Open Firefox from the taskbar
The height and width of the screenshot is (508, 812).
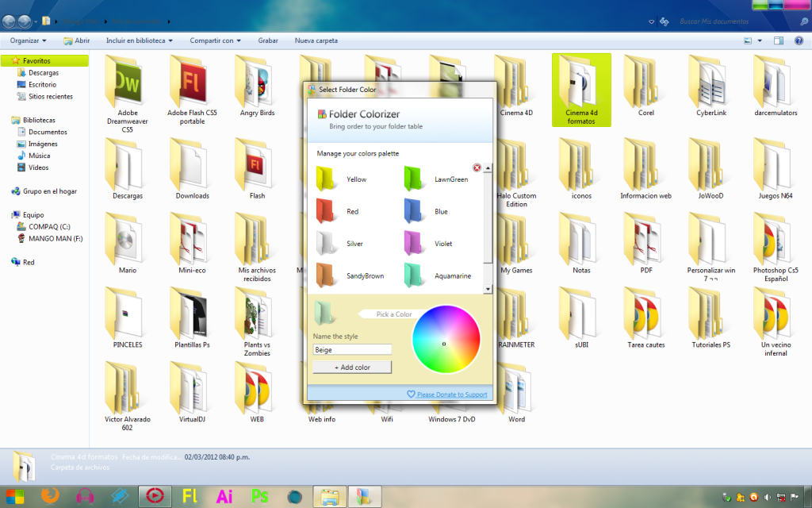point(50,497)
